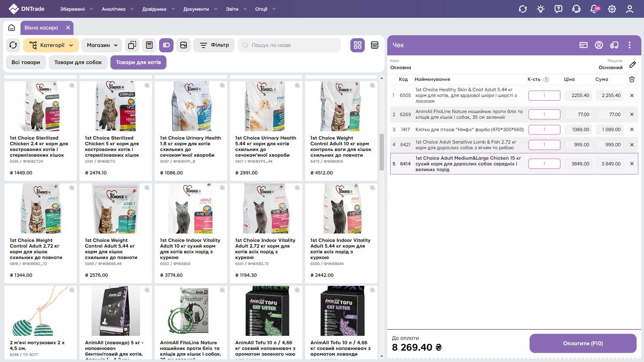Add Indoor Vitality Adult 5.44 кг product
The height and width of the screenshot is (362, 644).
(341, 233)
